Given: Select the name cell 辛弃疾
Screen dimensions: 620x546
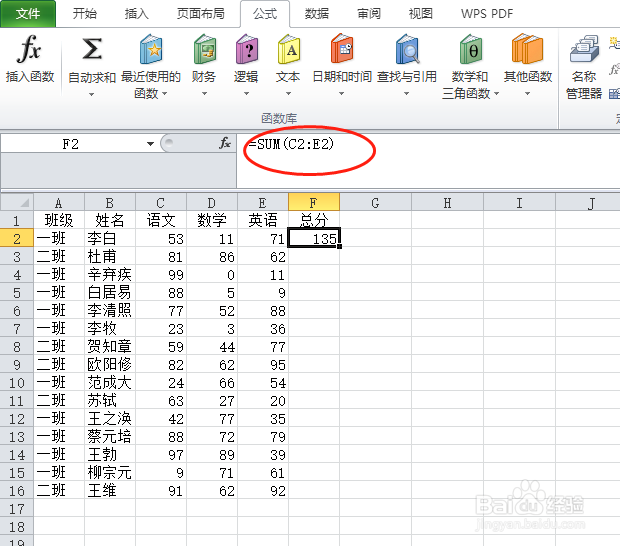Looking at the screenshot, I should coord(110,274).
